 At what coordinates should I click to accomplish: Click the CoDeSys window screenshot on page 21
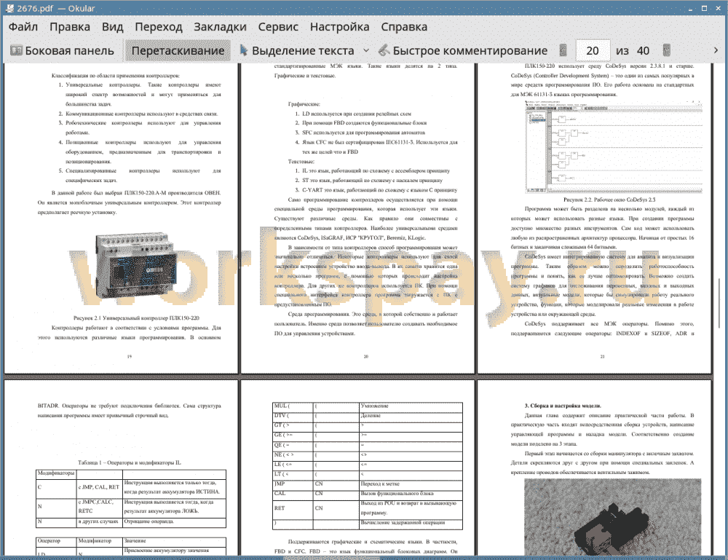613,146
